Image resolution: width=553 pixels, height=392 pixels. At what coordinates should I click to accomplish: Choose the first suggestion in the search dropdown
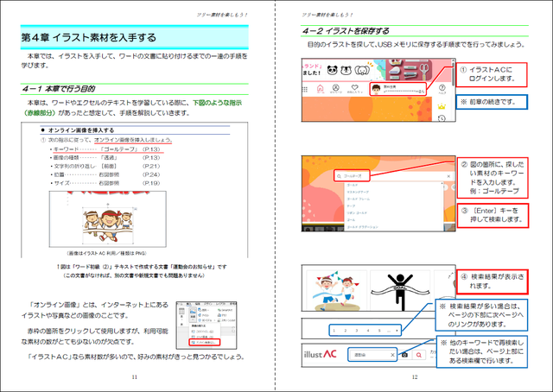(x=353, y=185)
